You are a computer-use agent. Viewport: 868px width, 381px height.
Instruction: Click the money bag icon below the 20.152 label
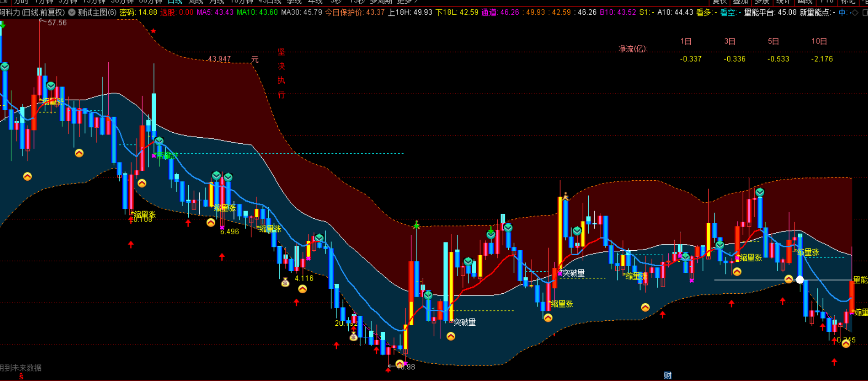(354, 336)
